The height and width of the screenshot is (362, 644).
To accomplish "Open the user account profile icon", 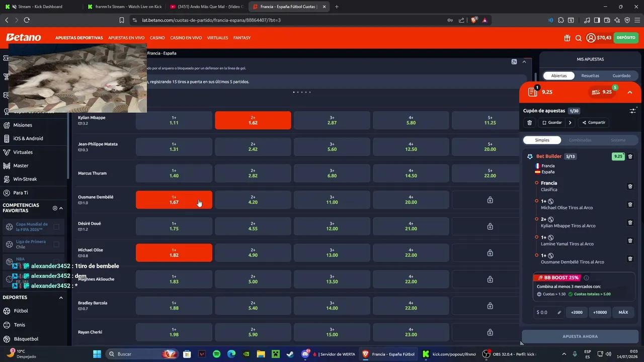I will pos(591,38).
